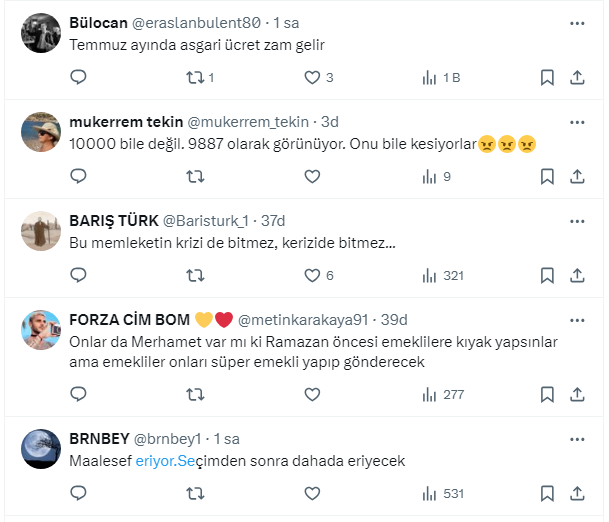The image size is (609, 522).
Task: View analytics of BARIŞ TÜRK's tweet
Action: pyautogui.click(x=441, y=276)
